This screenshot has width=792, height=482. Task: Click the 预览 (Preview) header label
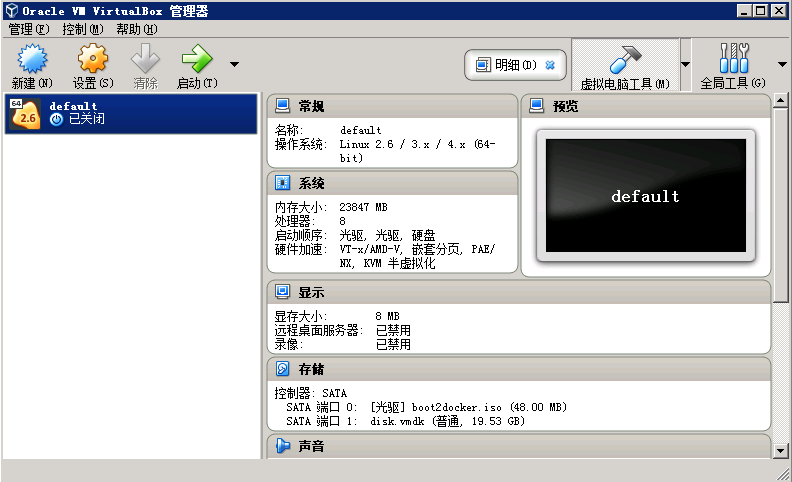click(x=565, y=106)
